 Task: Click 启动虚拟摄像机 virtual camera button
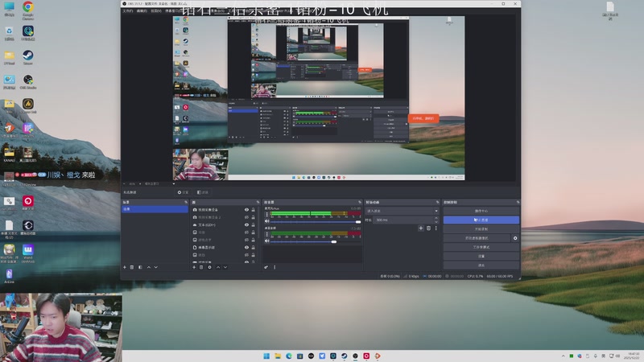pyautogui.click(x=477, y=238)
